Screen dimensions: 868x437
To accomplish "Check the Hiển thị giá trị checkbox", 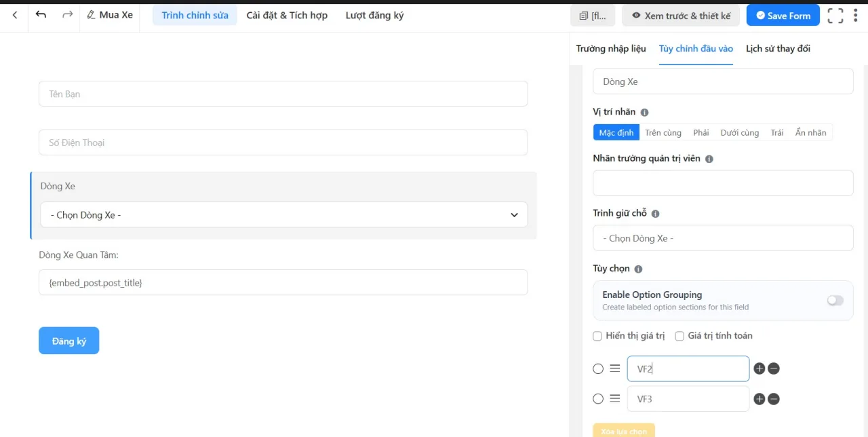I will (x=597, y=336).
